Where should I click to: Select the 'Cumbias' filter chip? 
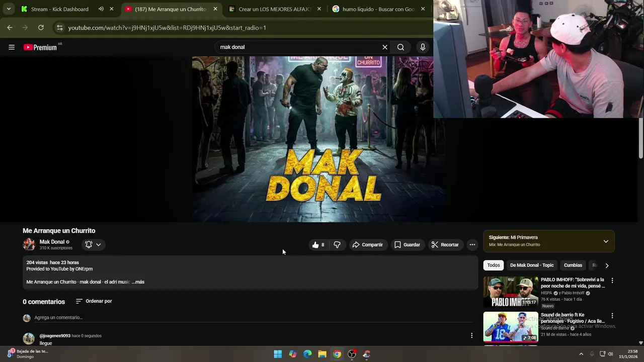pyautogui.click(x=573, y=265)
